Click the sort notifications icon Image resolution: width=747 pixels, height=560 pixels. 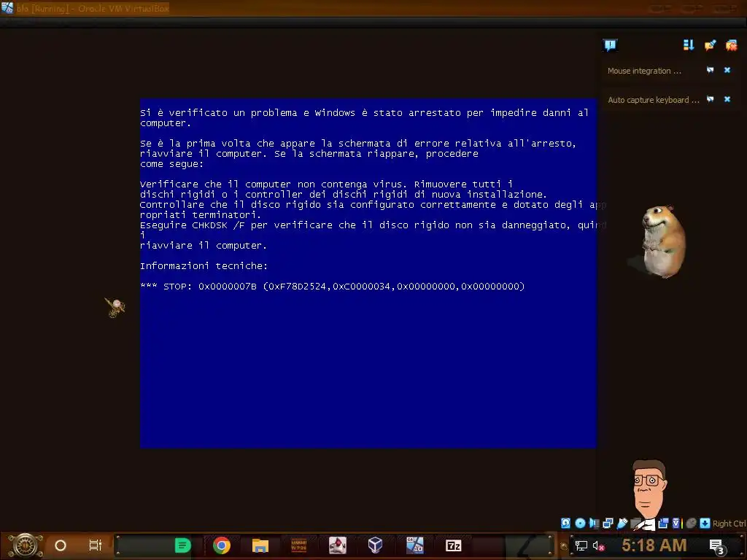pos(689,44)
